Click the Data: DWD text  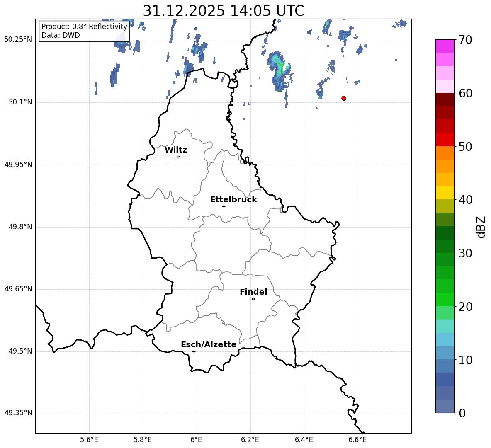point(61,35)
